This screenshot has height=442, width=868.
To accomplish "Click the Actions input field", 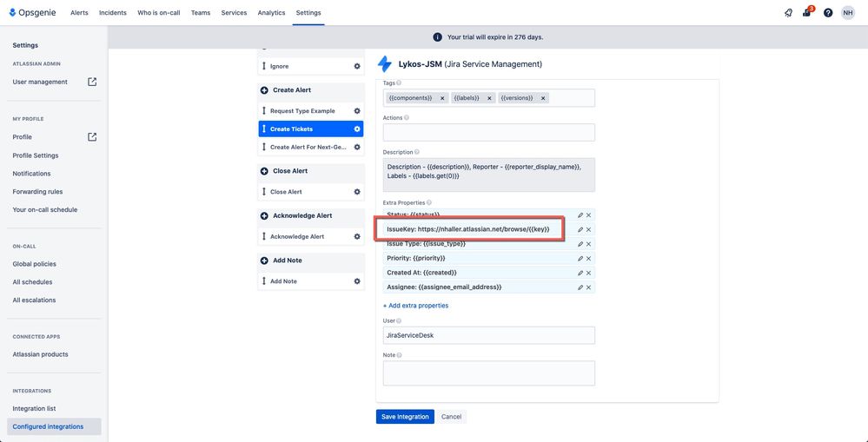I will [489, 132].
